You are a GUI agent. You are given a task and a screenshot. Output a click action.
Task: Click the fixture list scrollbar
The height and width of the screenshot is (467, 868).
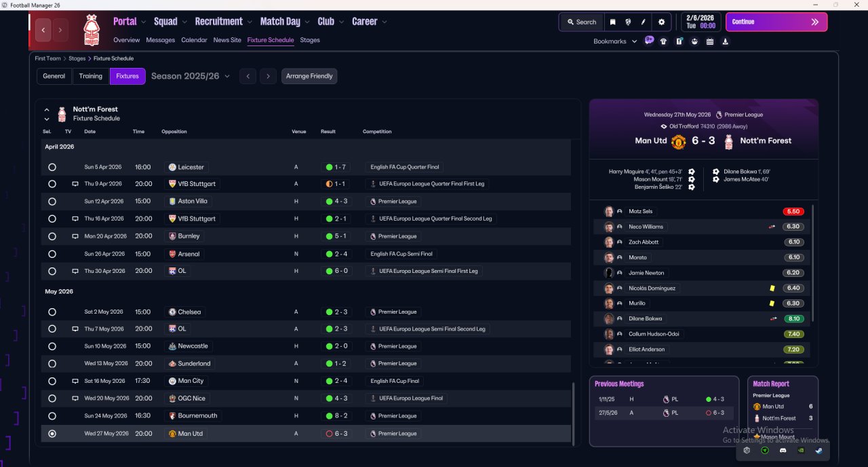point(574,413)
